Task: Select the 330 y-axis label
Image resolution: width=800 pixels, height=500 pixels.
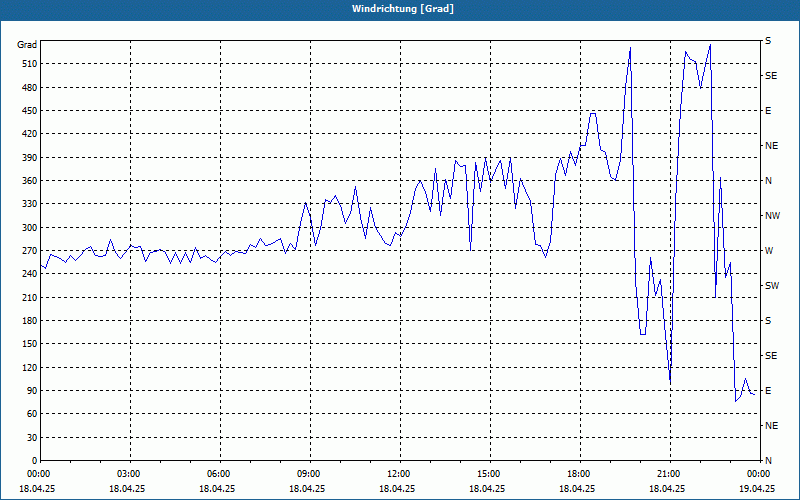Action: tap(30, 204)
